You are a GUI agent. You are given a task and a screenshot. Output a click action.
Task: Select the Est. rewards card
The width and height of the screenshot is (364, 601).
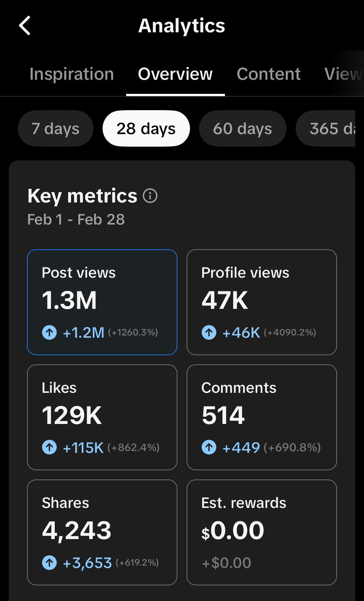(262, 532)
